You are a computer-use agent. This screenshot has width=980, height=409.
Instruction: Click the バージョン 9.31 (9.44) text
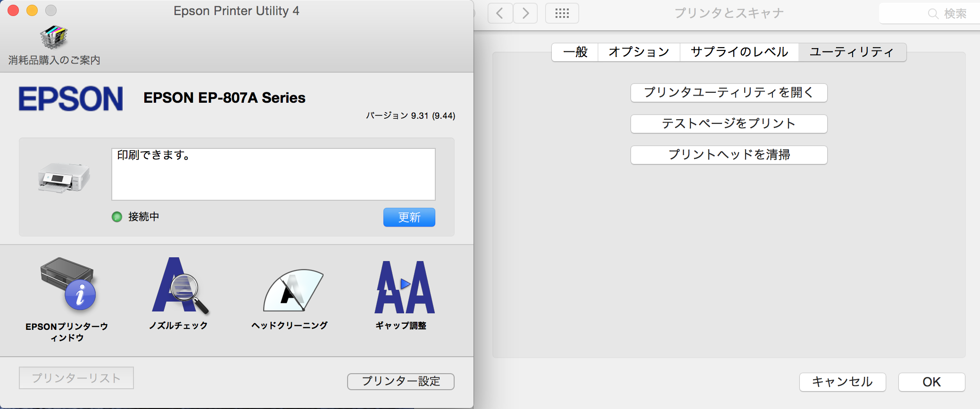[x=411, y=115]
